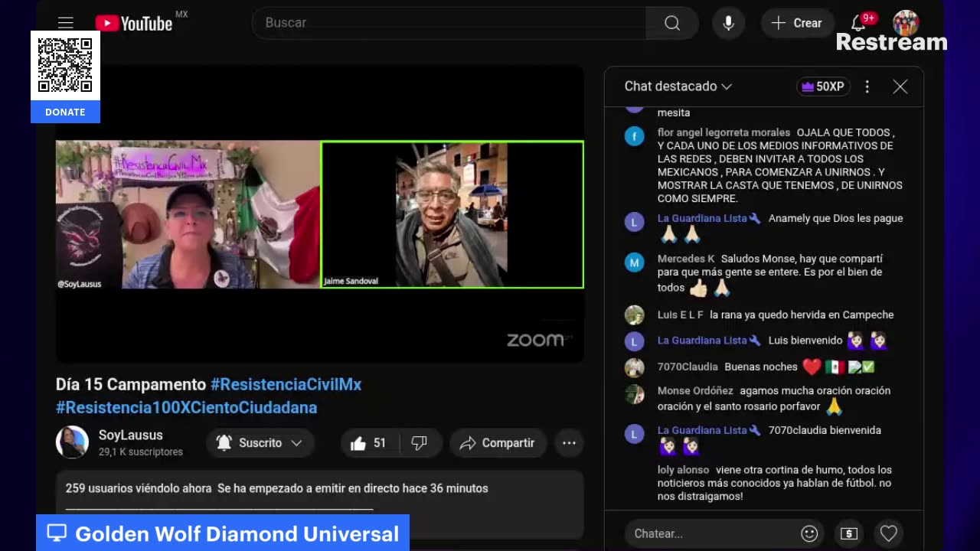This screenshot has width=980, height=551.
Task: Click the 50XP crown badge
Action: point(823,86)
